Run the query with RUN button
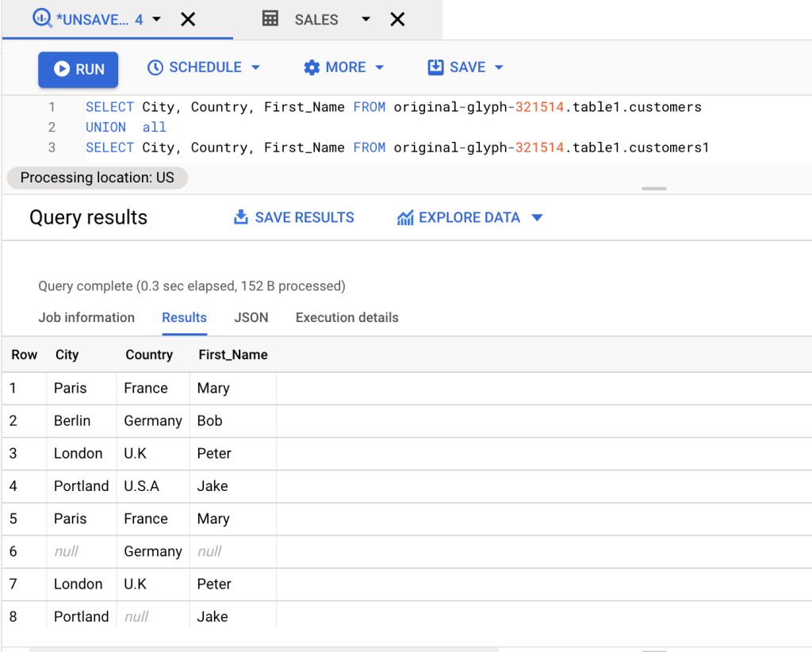Viewport: 812px width, 652px height. pos(79,69)
